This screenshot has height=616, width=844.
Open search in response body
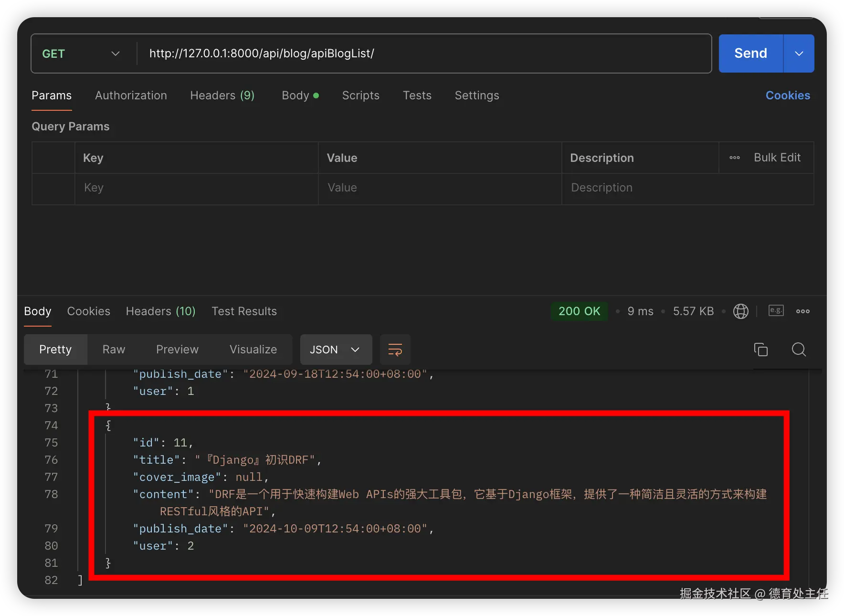coord(799,350)
